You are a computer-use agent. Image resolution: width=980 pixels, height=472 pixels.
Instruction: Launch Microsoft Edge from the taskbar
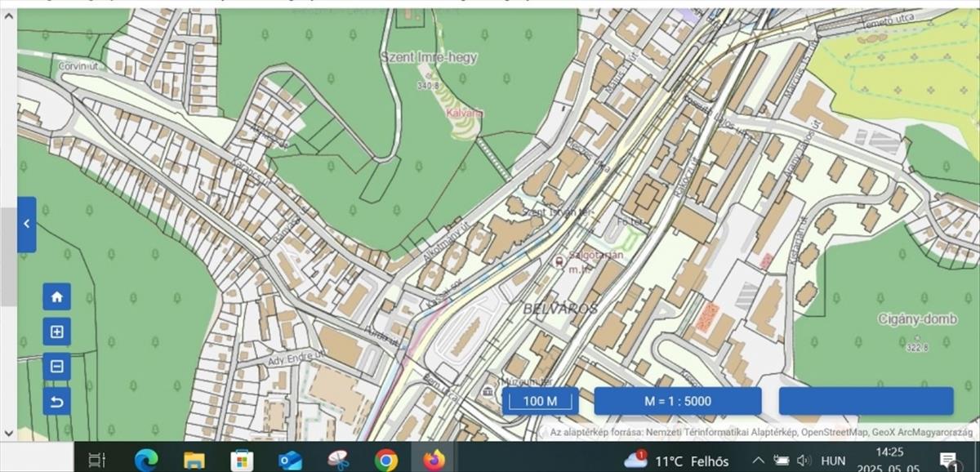tap(147, 460)
